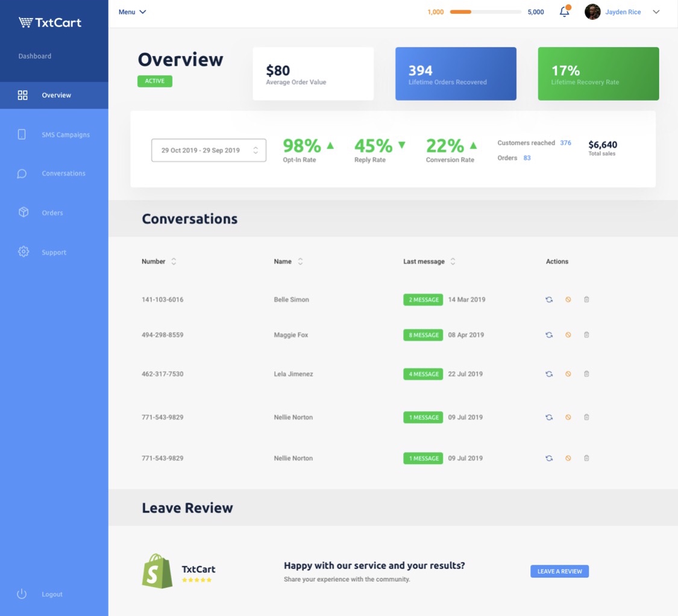Click the orange usage progress bar
678x616 pixels.
485,12
